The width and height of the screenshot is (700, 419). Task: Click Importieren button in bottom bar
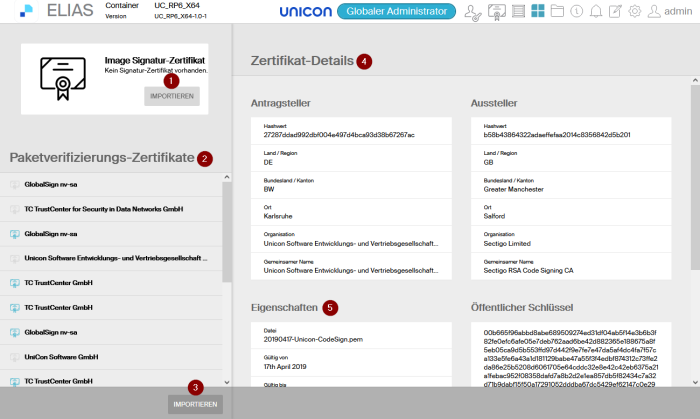point(195,404)
